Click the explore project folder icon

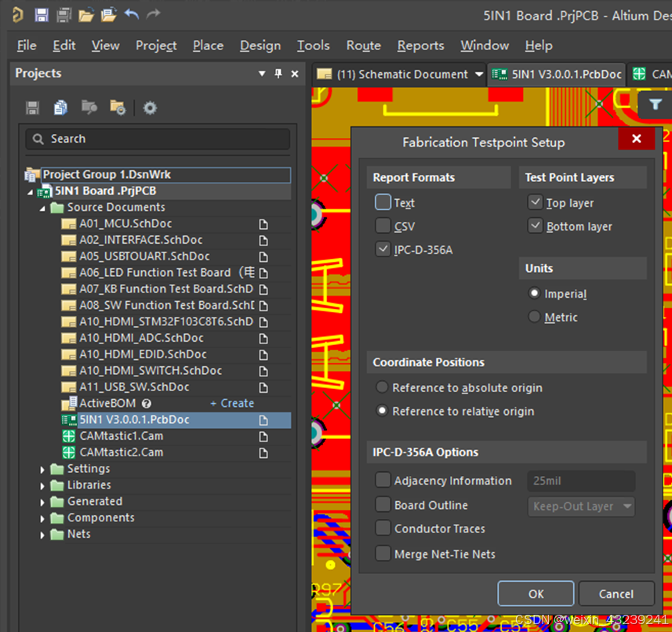pyautogui.click(x=118, y=108)
